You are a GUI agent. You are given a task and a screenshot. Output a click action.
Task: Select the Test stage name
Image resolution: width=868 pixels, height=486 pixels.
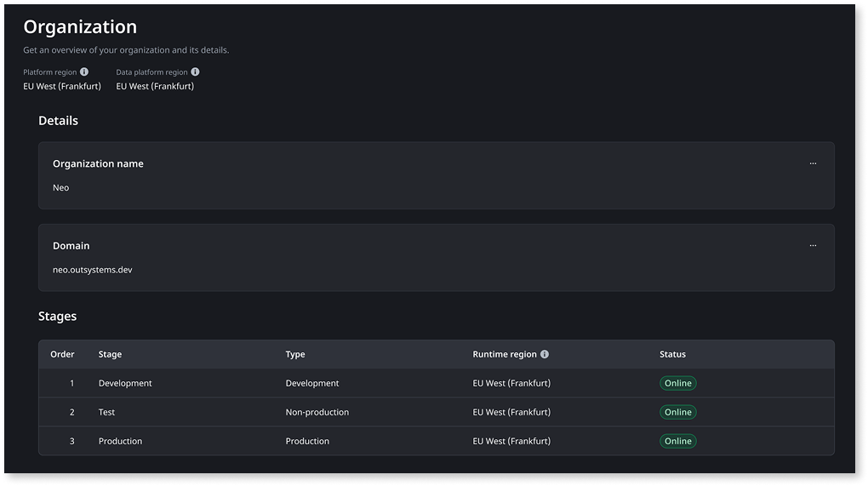[x=107, y=412]
